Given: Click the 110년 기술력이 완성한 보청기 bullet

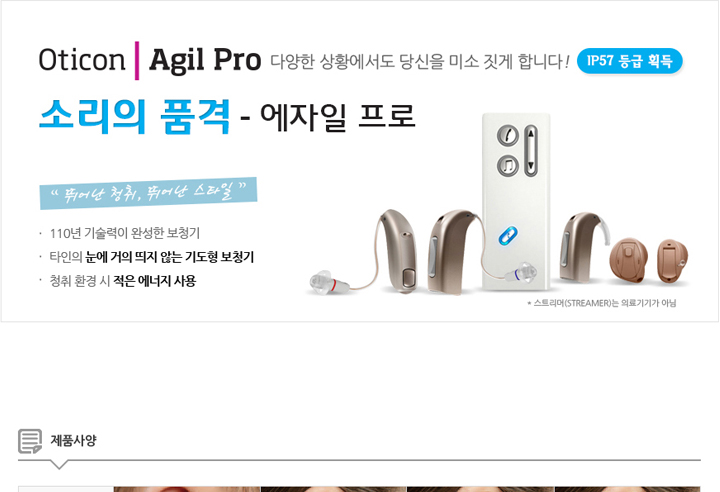Looking at the screenshot, I should [x=124, y=233].
